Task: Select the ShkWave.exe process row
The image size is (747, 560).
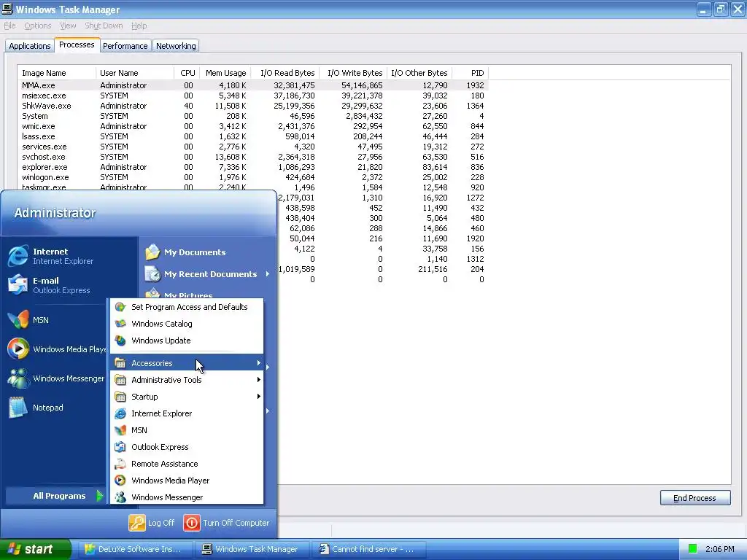Action: coord(253,106)
